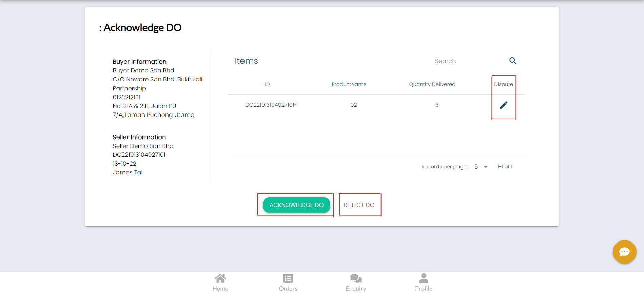Click the pencil icon under Dispute
The image size is (644, 295).
(x=504, y=105)
